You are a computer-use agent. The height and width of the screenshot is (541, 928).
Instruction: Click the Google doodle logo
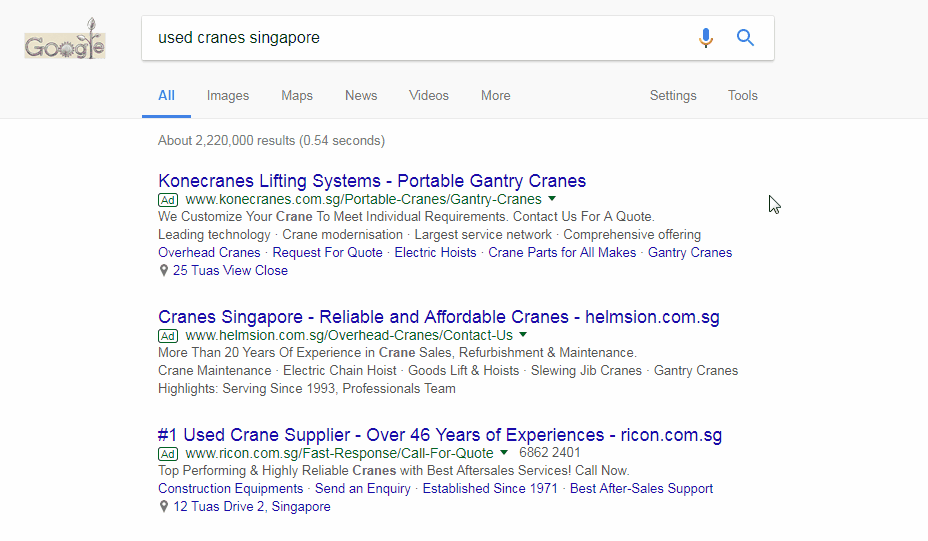(65, 39)
